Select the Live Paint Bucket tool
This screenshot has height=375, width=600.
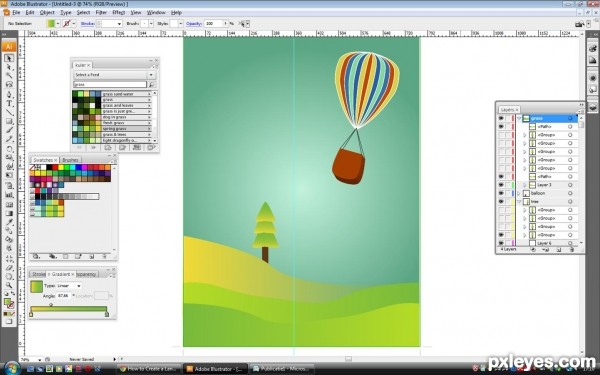[x=9, y=240]
